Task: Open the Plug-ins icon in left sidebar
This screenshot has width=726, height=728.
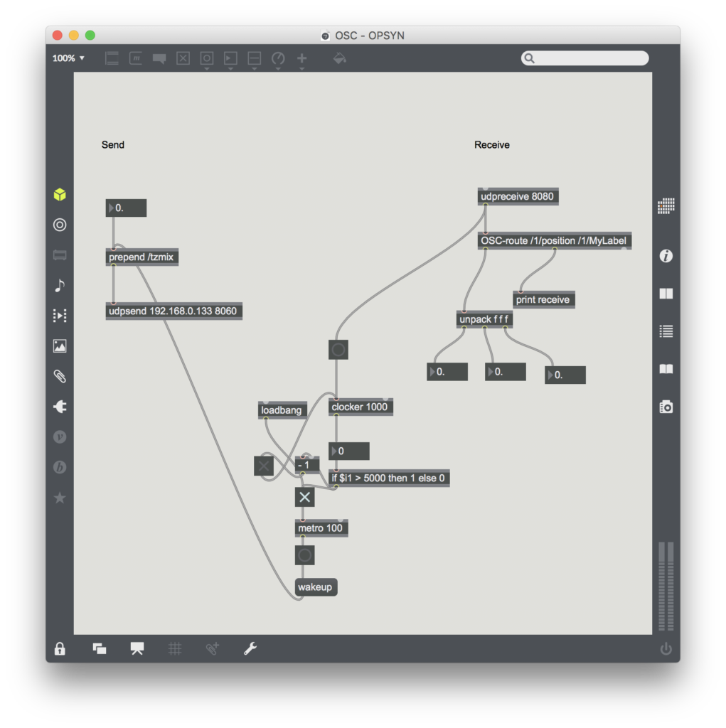Action: click(60, 406)
